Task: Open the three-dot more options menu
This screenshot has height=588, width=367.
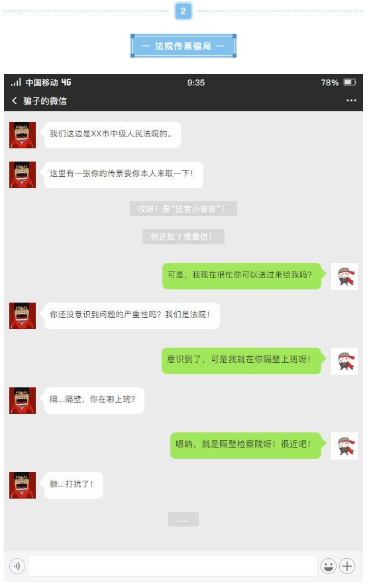Action: point(351,101)
